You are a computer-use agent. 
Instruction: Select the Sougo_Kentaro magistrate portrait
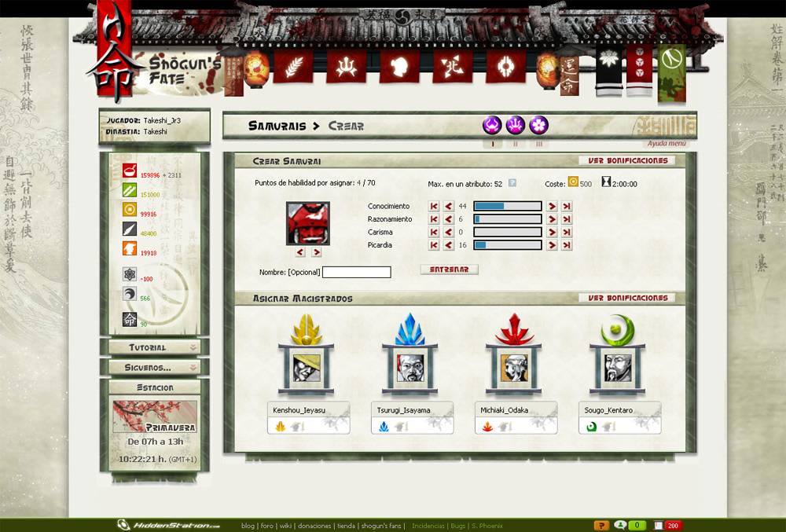[618, 369]
